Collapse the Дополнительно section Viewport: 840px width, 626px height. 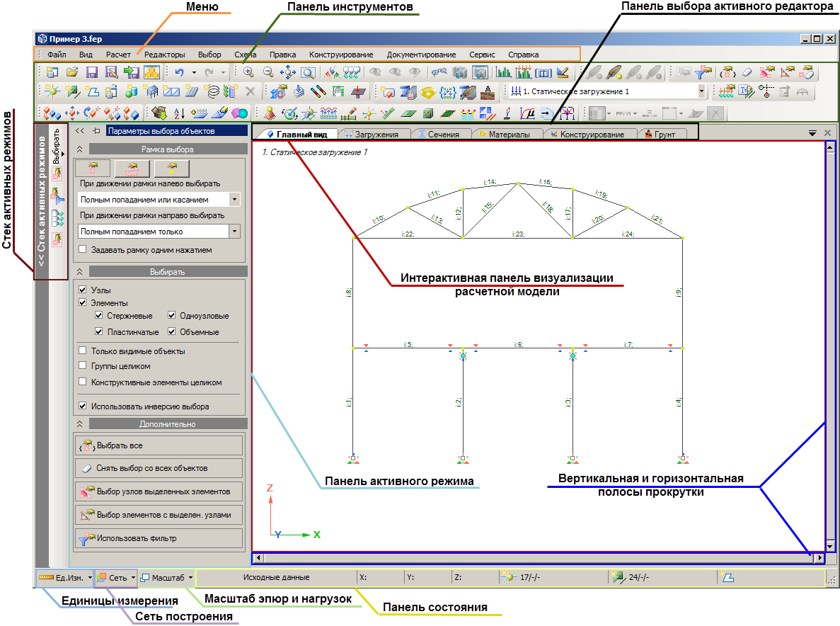point(80,423)
